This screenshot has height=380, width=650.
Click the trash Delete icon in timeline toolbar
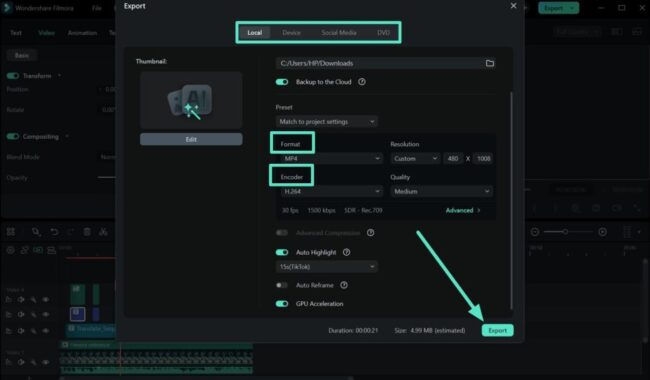(x=87, y=232)
